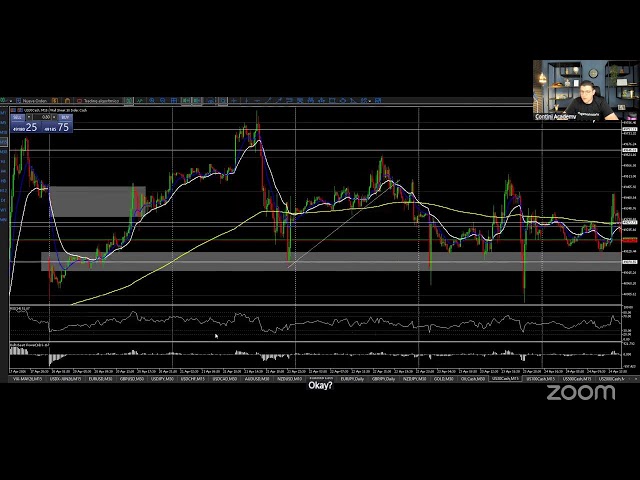Switch to the US500Cash,M15 chart tab
Viewport: 640px width, 480px height.
click(577, 379)
